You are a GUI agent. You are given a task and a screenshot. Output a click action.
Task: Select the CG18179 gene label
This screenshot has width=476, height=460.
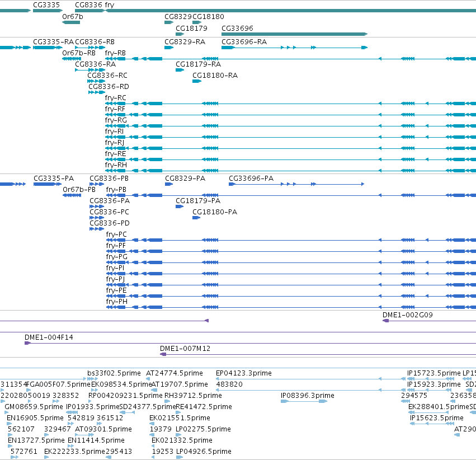pos(191,28)
